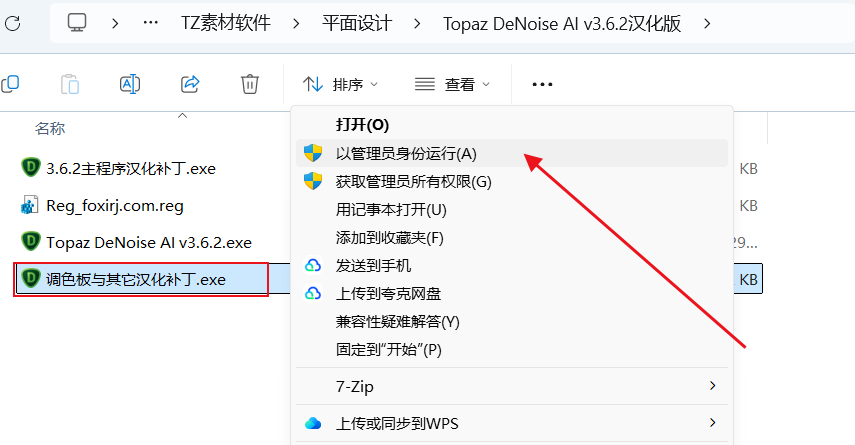Image resolution: width=855 pixels, height=445 pixels.
Task: Click icon of 3.6.2主程序汉化补丁.exe
Action: tap(31, 167)
